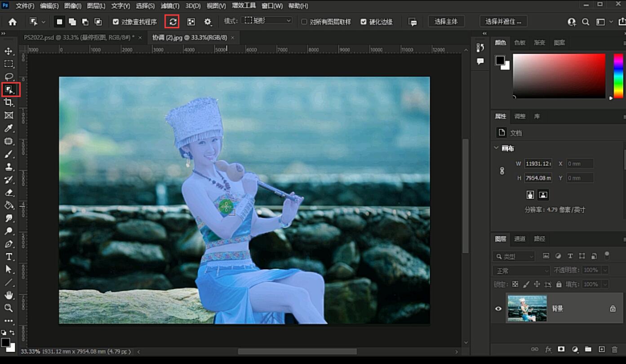Select the Hand tool
Image resolution: width=626 pixels, height=364 pixels.
coord(9,295)
